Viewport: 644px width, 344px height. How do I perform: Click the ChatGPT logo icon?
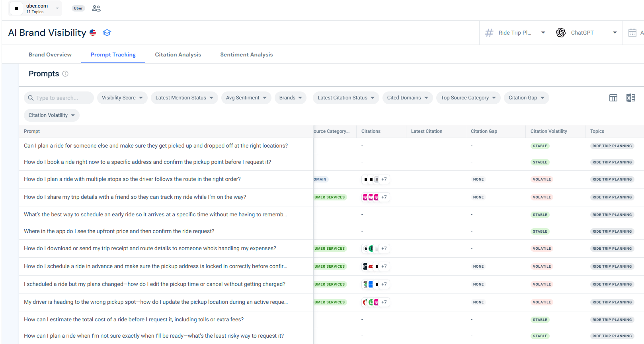click(x=561, y=33)
